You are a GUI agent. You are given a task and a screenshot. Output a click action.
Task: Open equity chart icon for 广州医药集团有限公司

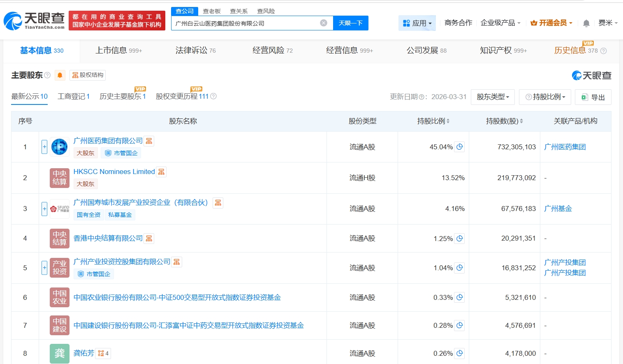pyautogui.click(x=149, y=141)
